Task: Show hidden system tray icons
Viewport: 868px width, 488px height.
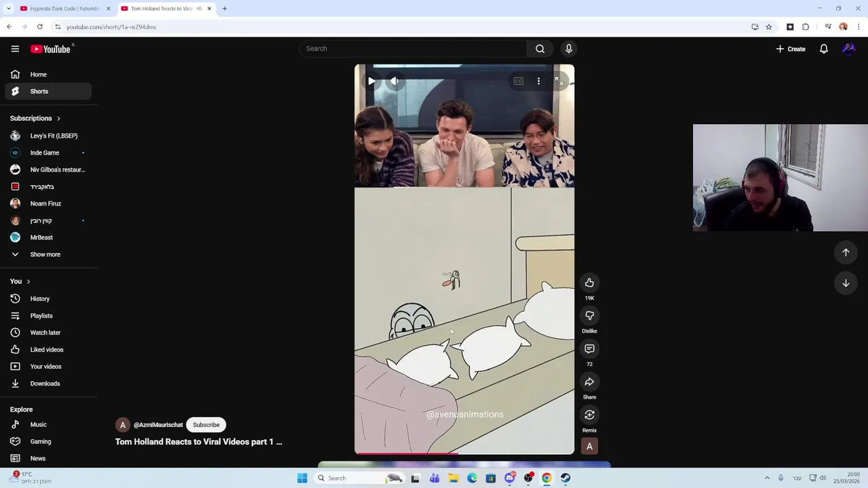Action: coord(767,478)
